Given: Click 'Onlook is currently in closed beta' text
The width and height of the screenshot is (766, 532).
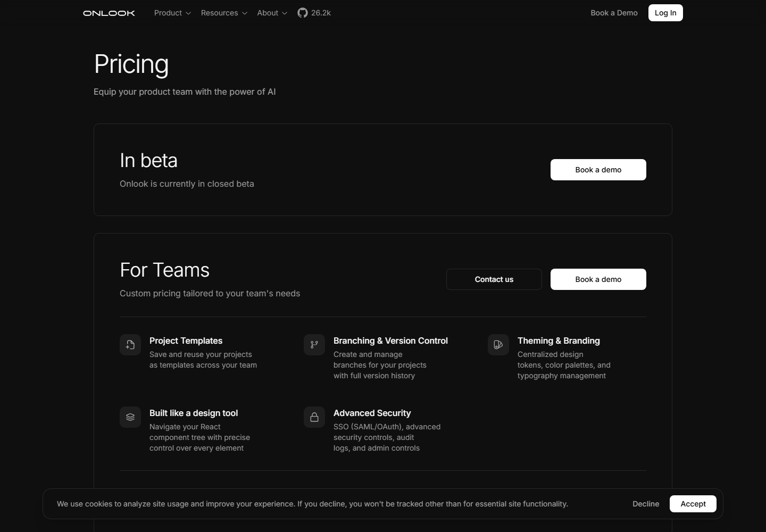Looking at the screenshot, I should [x=187, y=184].
